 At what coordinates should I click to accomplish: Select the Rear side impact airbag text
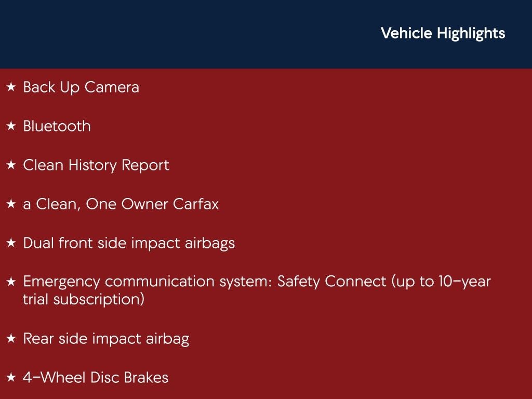click(106, 339)
